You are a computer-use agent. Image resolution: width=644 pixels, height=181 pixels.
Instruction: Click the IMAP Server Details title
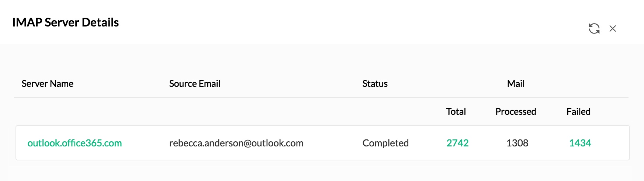click(x=66, y=22)
